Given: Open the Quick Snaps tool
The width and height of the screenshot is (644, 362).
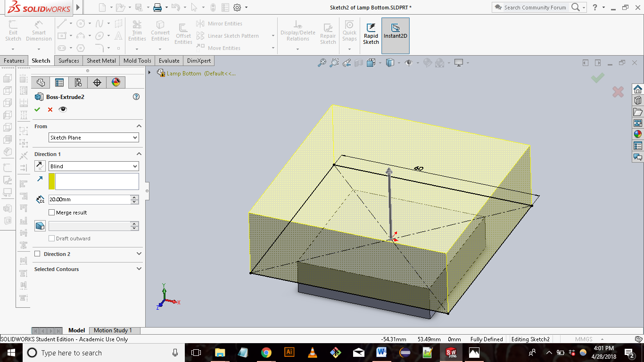Looking at the screenshot, I should pyautogui.click(x=349, y=31).
